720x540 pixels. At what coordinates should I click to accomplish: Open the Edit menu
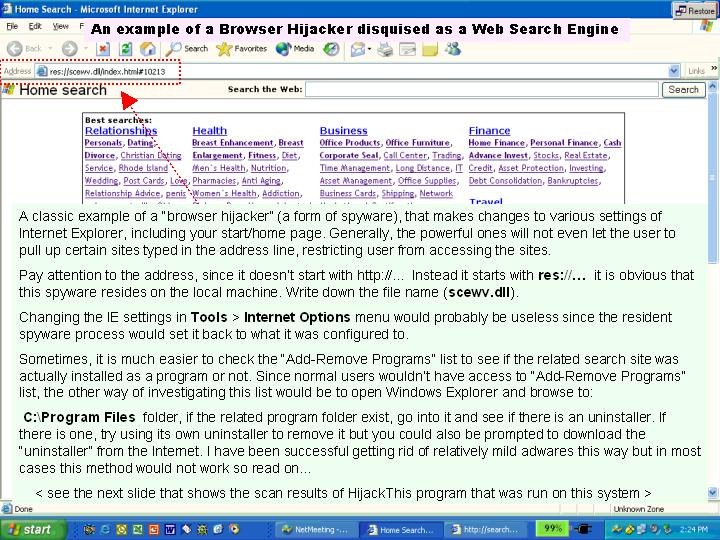tap(35, 26)
